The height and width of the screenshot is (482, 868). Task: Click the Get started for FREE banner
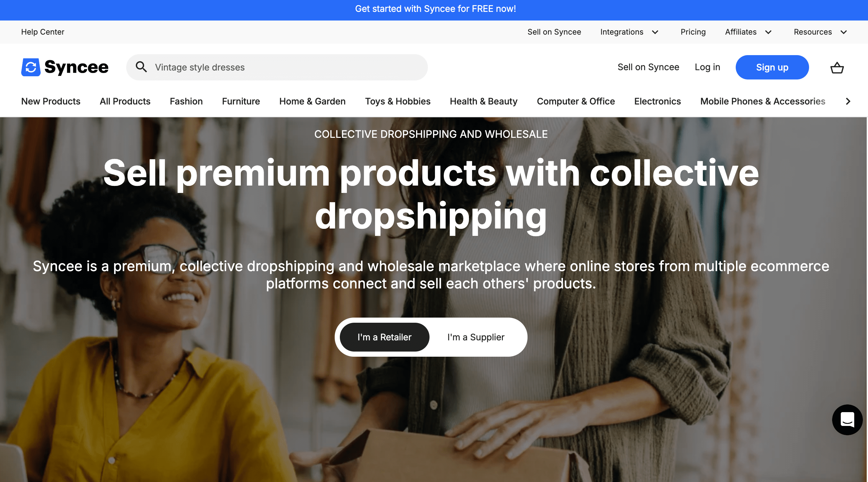435,9
